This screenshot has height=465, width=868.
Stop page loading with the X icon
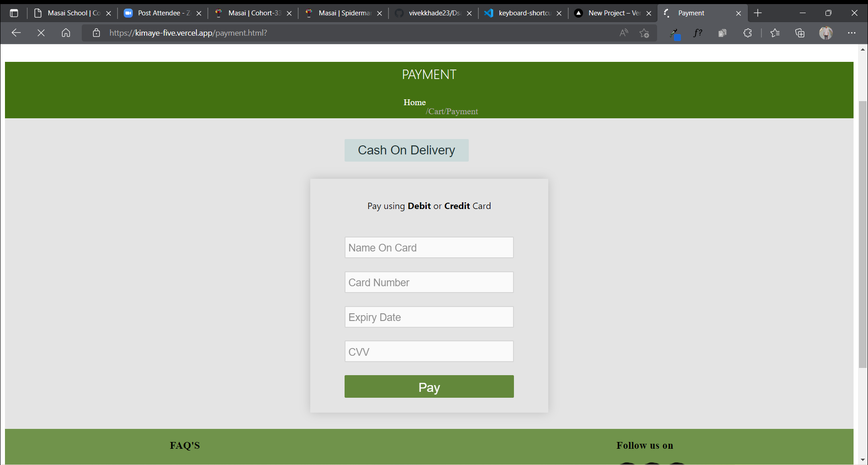pyautogui.click(x=41, y=33)
